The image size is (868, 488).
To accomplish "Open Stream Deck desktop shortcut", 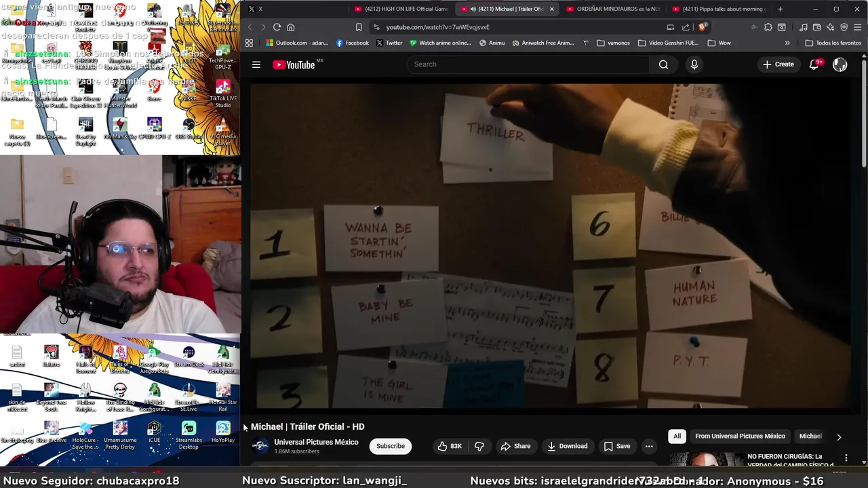I will tap(189, 356).
